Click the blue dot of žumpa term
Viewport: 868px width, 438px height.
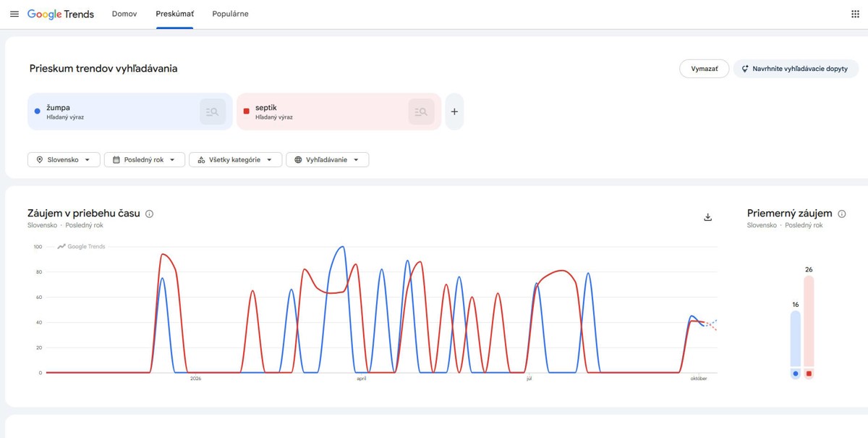tap(38, 111)
